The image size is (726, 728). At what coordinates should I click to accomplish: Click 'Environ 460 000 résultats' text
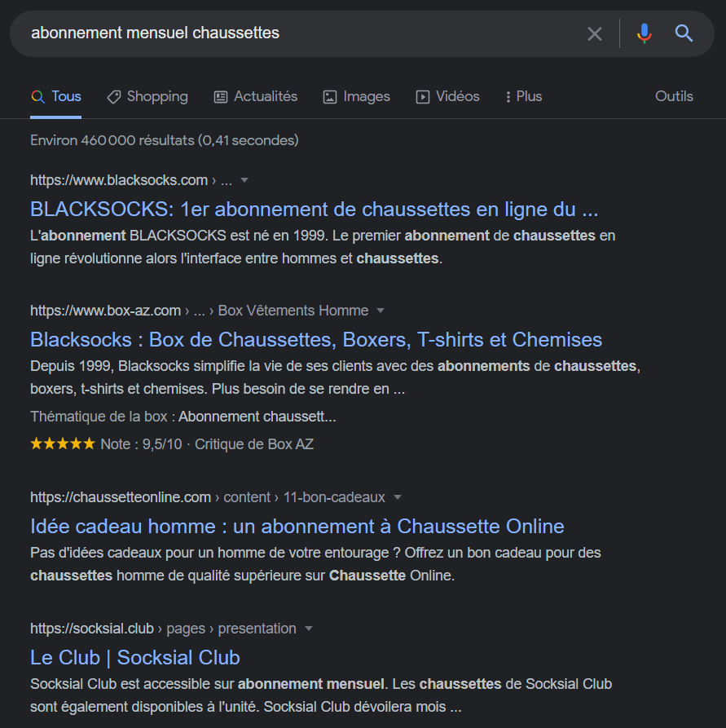pyautogui.click(x=165, y=140)
